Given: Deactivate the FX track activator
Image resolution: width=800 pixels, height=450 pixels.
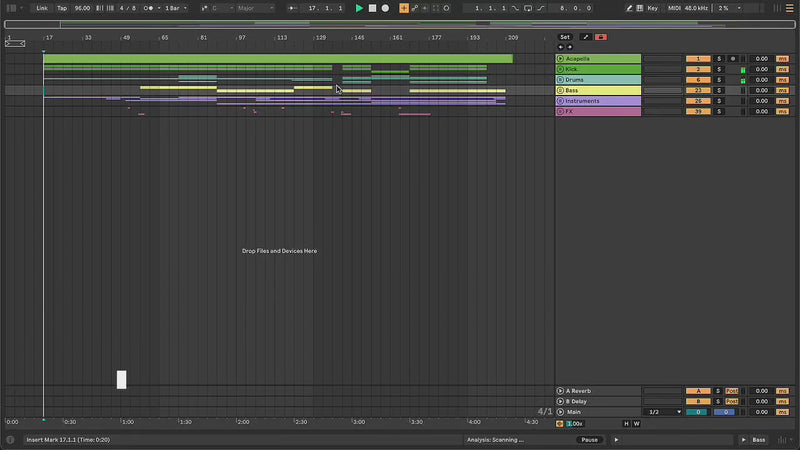Looking at the screenshot, I should tap(697, 112).
